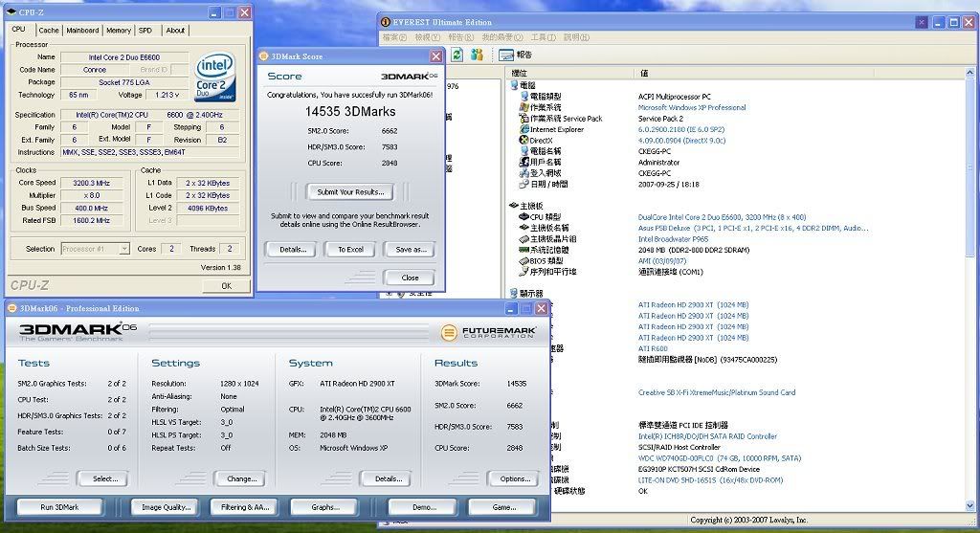
Task: Click the EVEREST scrollbar up arrow
Action: (x=969, y=73)
